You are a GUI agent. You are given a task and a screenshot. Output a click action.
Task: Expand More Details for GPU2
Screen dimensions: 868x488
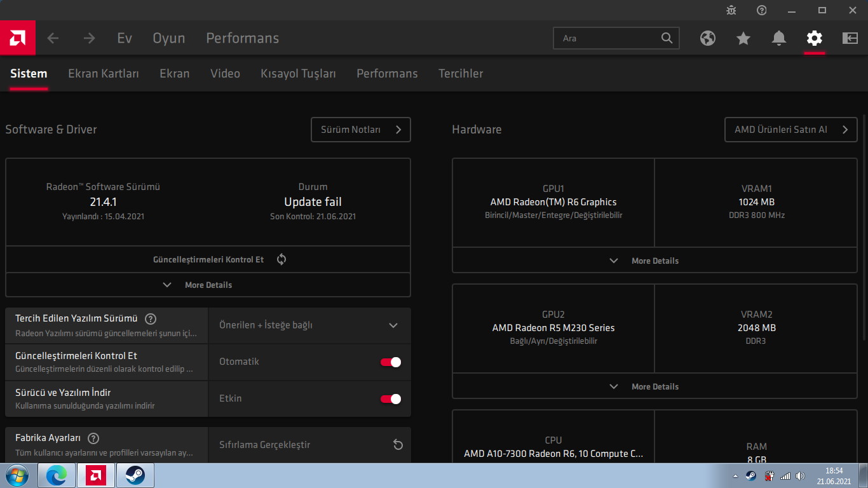[x=654, y=386]
